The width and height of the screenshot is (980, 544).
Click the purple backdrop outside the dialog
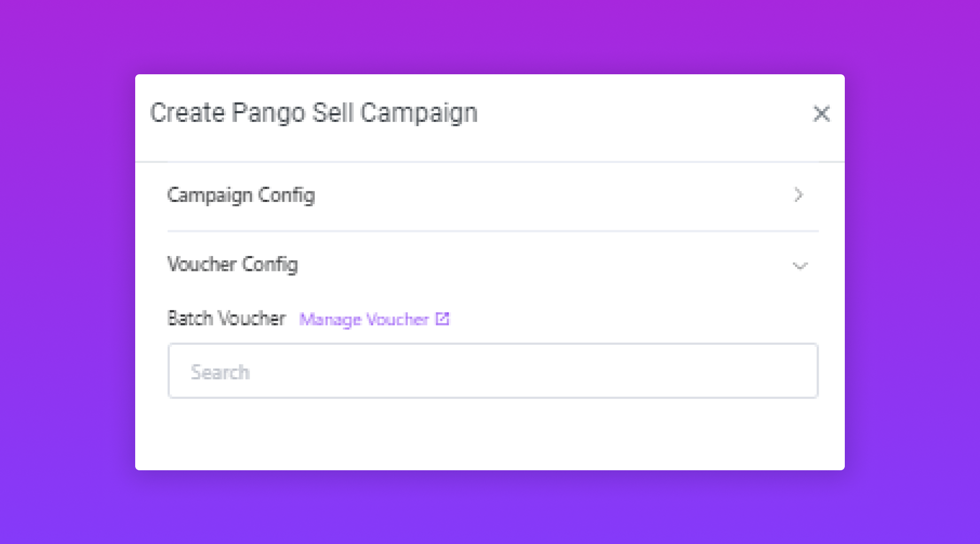click(64, 267)
